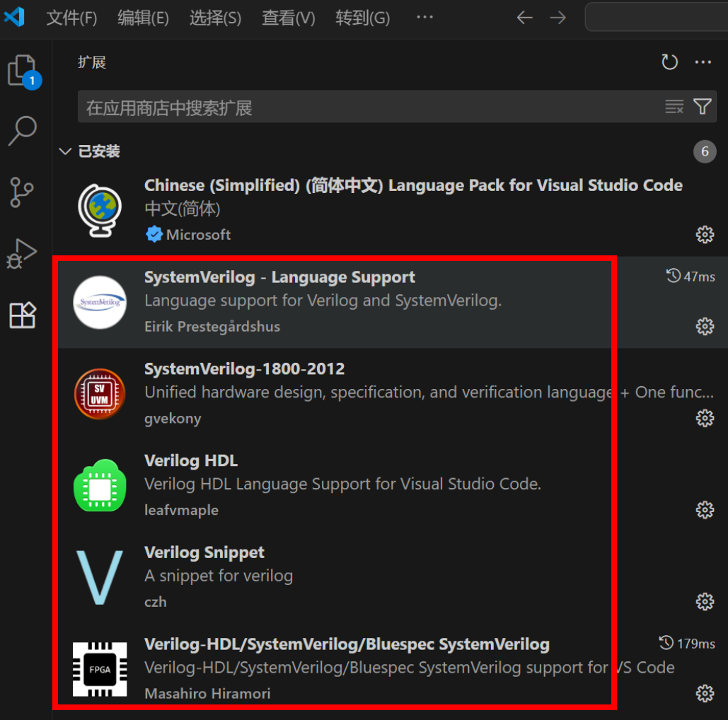The width and height of the screenshot is (728, 720).
Task: Click publisher name gvekony
Action: coord(173,418)
